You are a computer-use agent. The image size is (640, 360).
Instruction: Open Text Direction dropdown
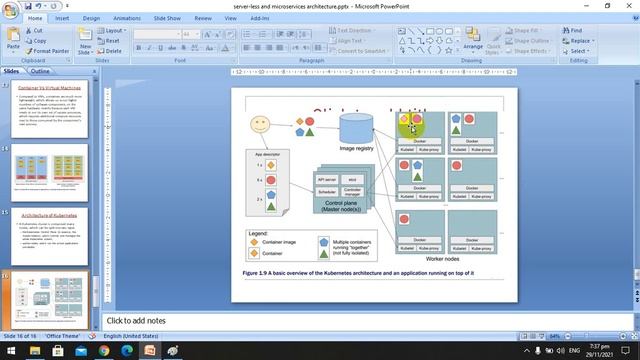click(x=352, y=31)
